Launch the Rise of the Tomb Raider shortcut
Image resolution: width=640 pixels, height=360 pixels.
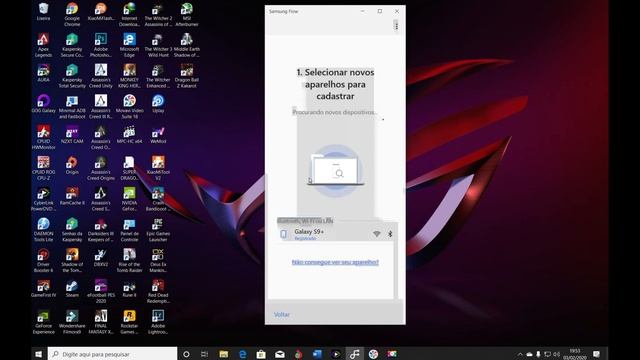[x=129, y=260]
